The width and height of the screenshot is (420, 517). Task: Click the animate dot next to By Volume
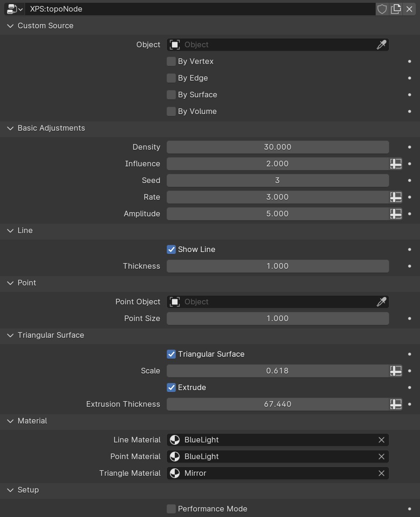[409, 112]
